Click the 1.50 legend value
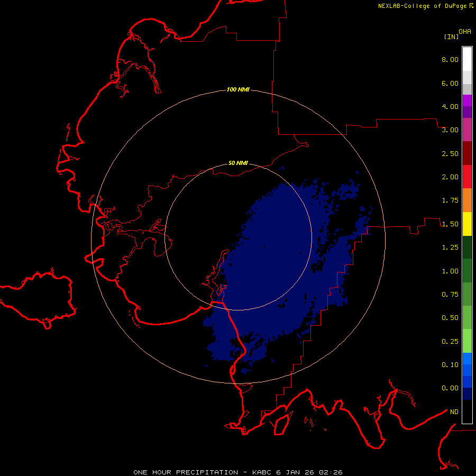Viewport: 476px width, 476px height. (x=450, y=224)
